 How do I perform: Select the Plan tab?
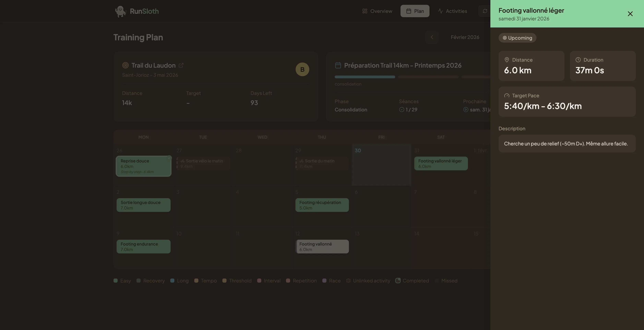coord(415,11)
